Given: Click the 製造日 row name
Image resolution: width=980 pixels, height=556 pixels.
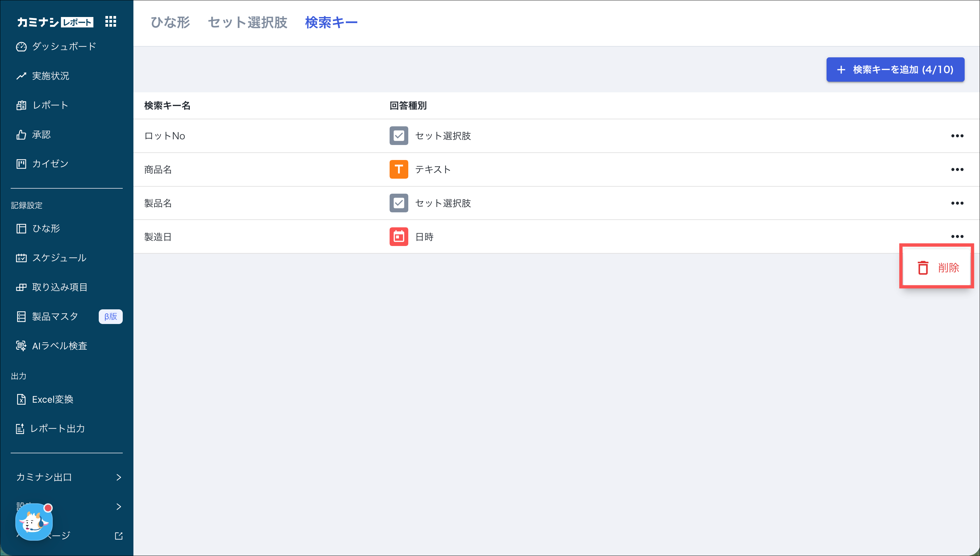Looking at the screenshot, I should tap(158, 237).
